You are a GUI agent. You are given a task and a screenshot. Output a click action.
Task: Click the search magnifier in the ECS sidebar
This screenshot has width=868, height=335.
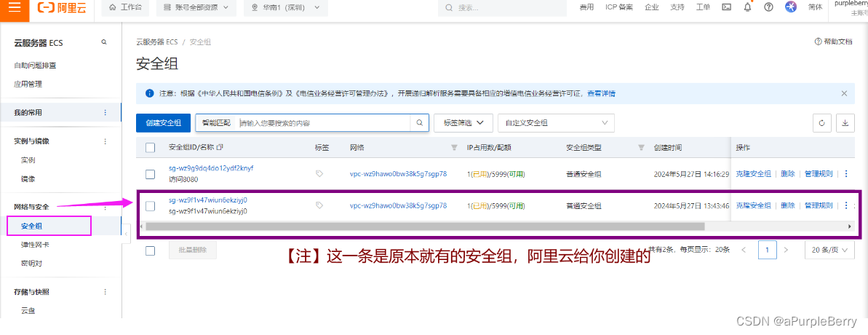click(x=103, y=42)
